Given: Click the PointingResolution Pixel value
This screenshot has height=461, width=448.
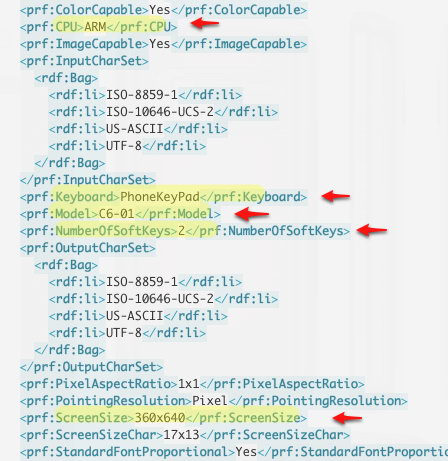Looking at the screenshot, I should [x=210, y=401].
